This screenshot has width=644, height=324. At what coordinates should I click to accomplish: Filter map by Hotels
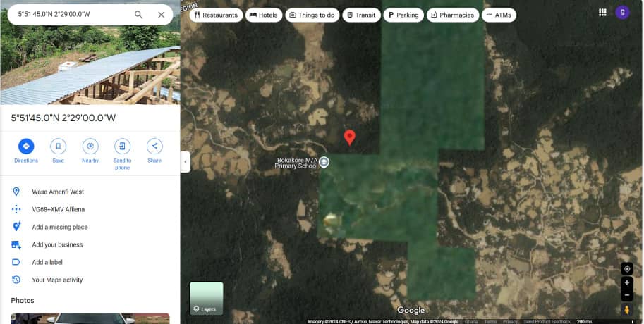pyautogui.click(x=264, y=15)
